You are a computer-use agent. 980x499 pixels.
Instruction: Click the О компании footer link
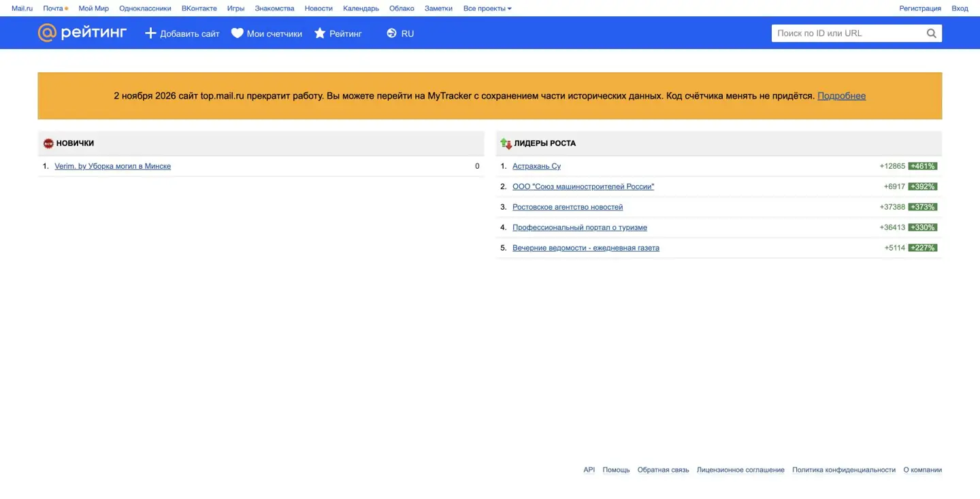tap(923, 470)
